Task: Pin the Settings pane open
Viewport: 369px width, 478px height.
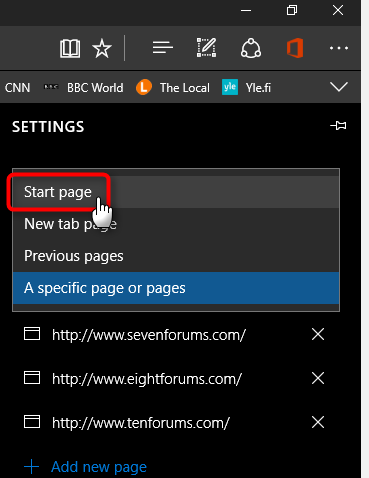Action: coord(338,126)
